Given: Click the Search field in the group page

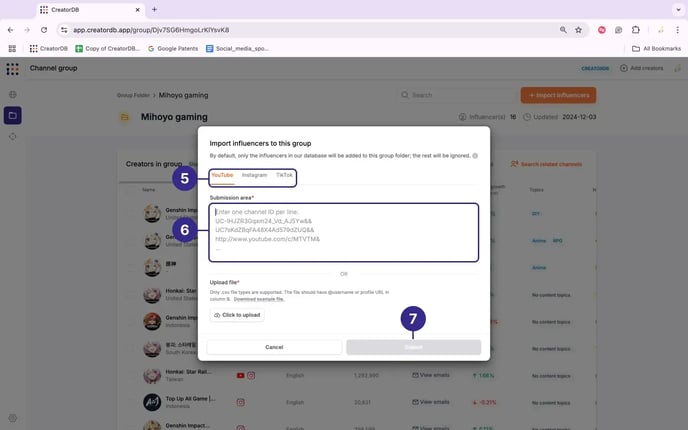Looking at the screenshot, I should point(456,95).
